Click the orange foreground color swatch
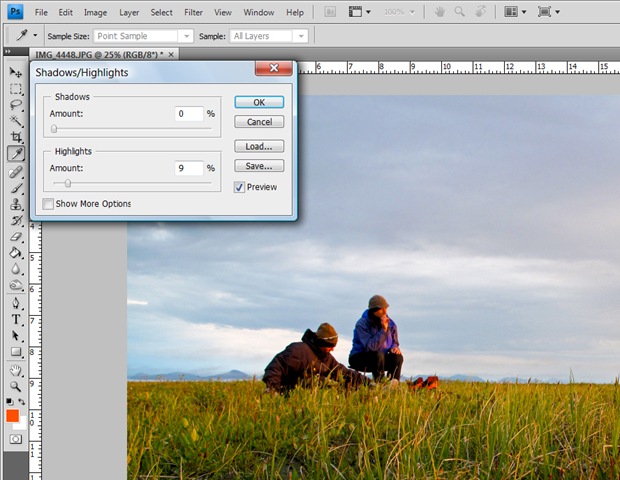This screenshot has height=480, width=620. (x=12, y=416)
